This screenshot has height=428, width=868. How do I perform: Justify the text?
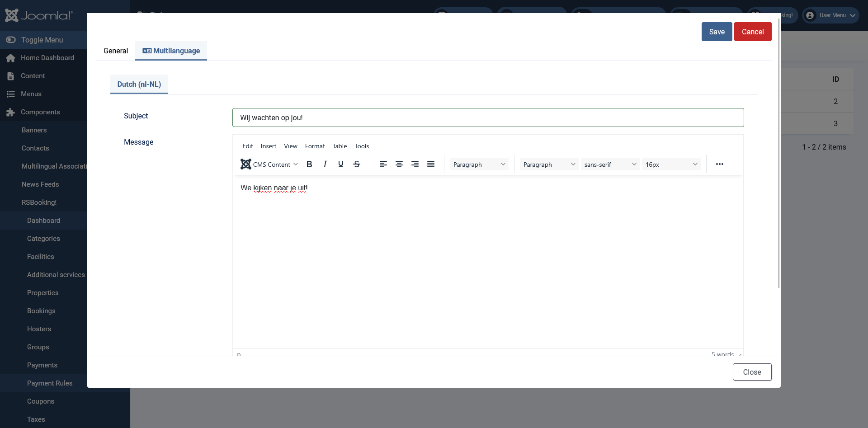coord(431,164)
